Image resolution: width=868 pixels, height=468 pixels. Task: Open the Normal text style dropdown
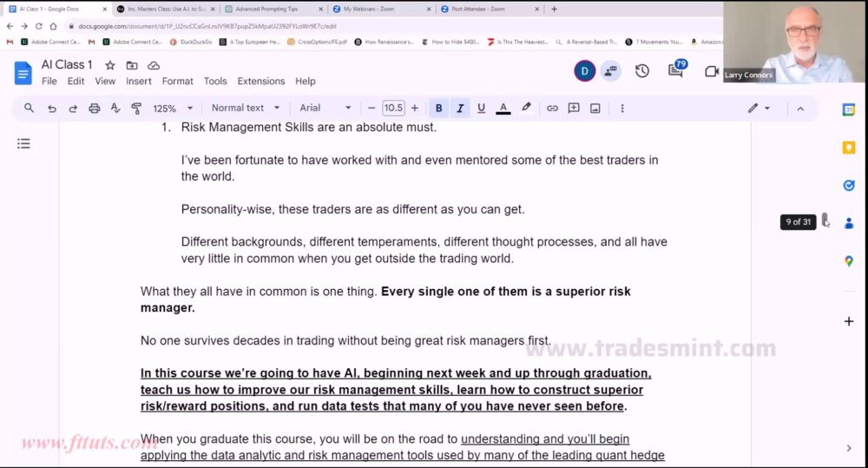click(246, 108)
